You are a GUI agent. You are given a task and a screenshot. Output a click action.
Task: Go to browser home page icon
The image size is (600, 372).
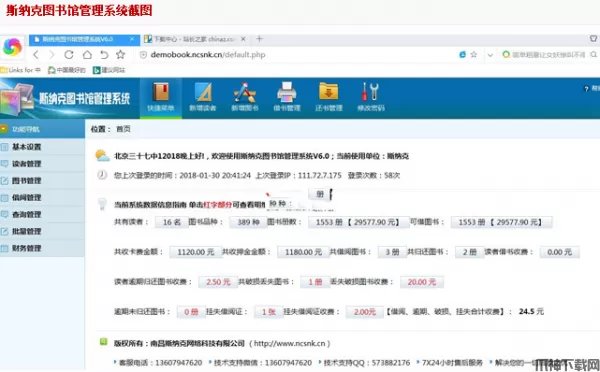point(87,55)
